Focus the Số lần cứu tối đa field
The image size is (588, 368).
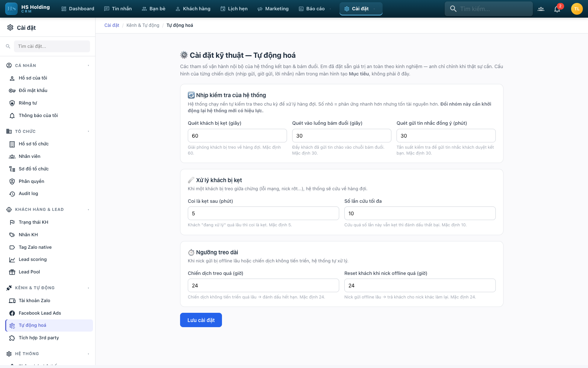pyautogui.click(x=420, y=213)
